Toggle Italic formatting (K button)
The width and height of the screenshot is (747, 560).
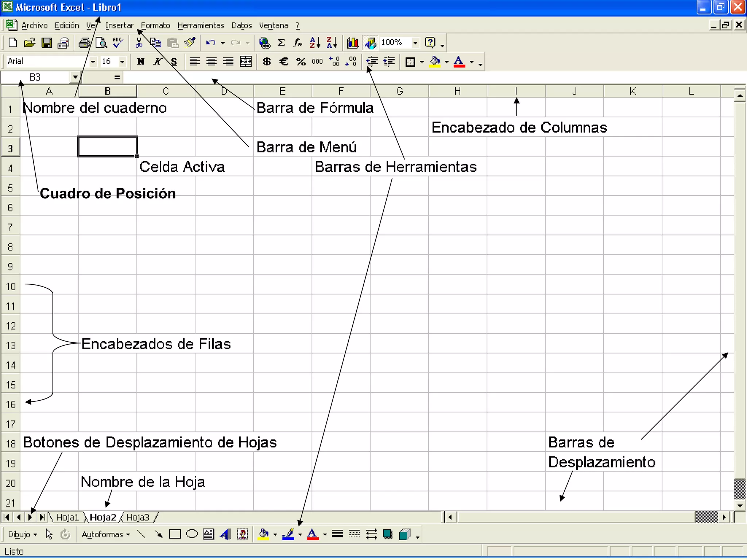tap(157, 62)
